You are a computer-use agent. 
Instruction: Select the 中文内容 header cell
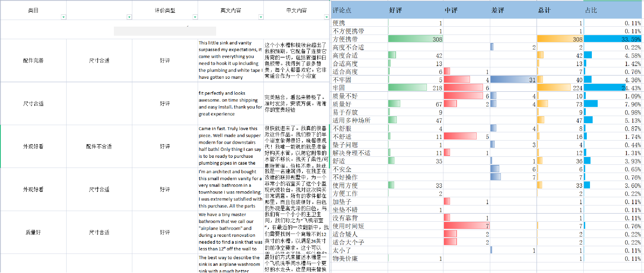[296, 10]
